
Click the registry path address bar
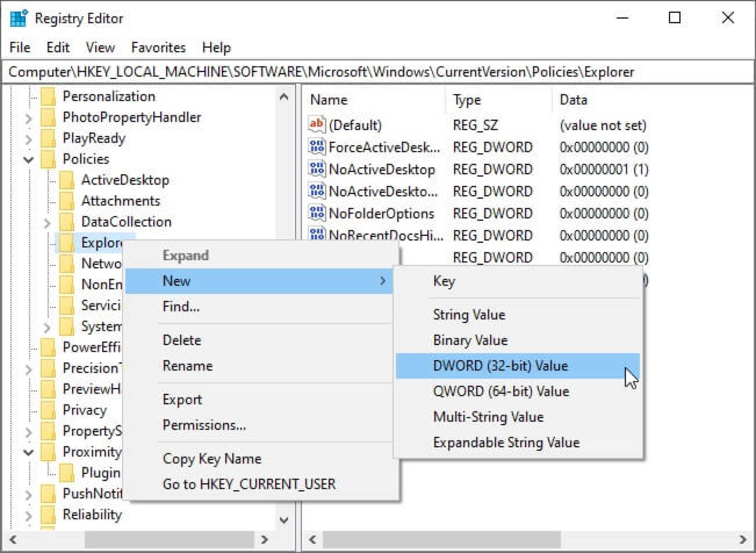(x=378, y=72)
